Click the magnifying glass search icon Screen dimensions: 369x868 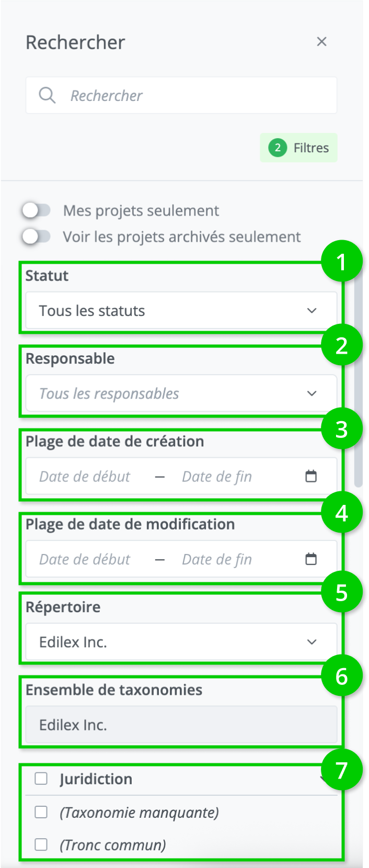[x=47, y=95]
